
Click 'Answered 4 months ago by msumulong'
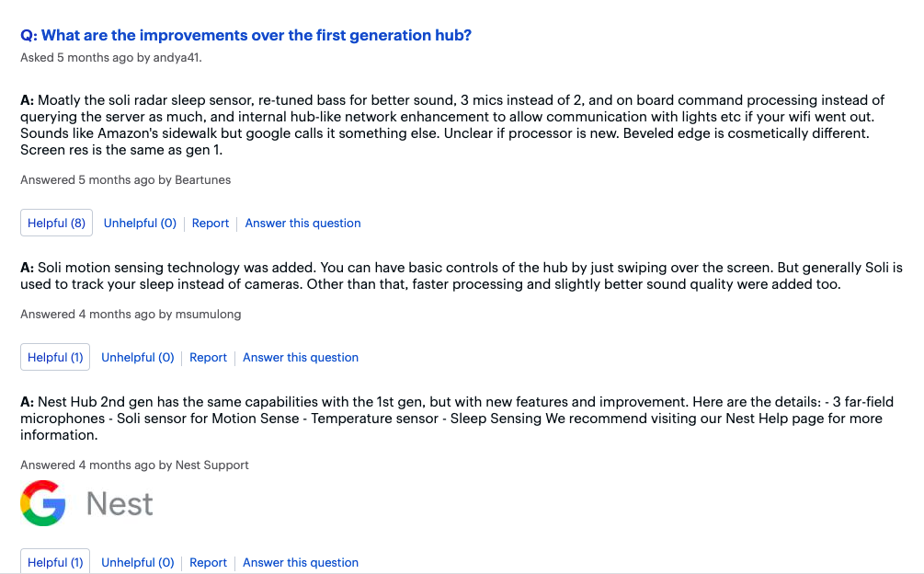click(131, 314)
